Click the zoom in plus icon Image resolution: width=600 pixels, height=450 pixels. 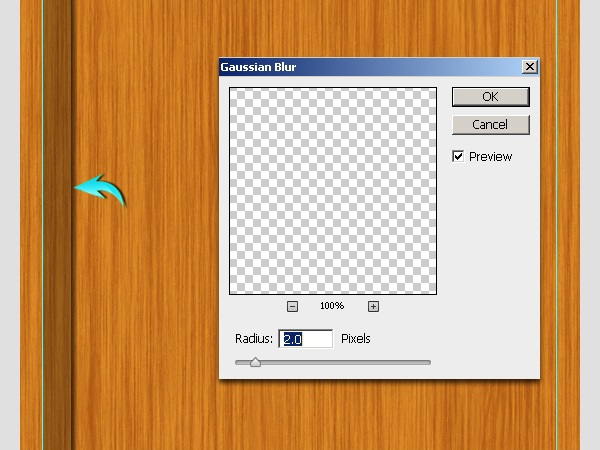(x=373, y=306)
